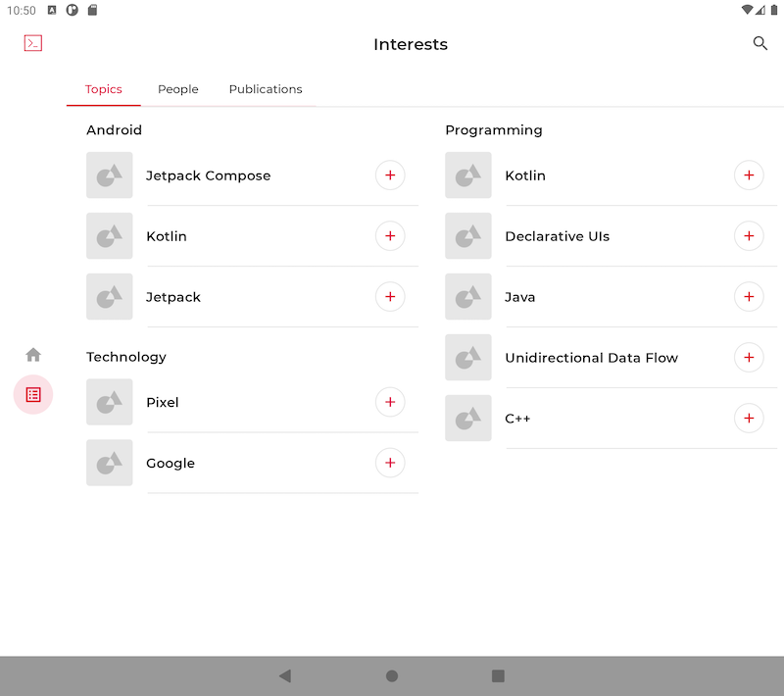784x696 pixels.
Task: Click the 'Programming' section header
Action: (494, 130)
